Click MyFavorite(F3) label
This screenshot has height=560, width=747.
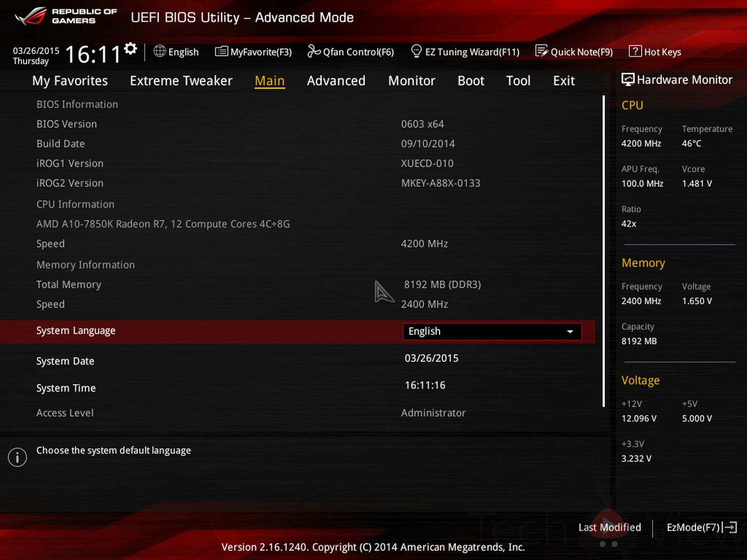pyautogui.click(x=261, y=52)
